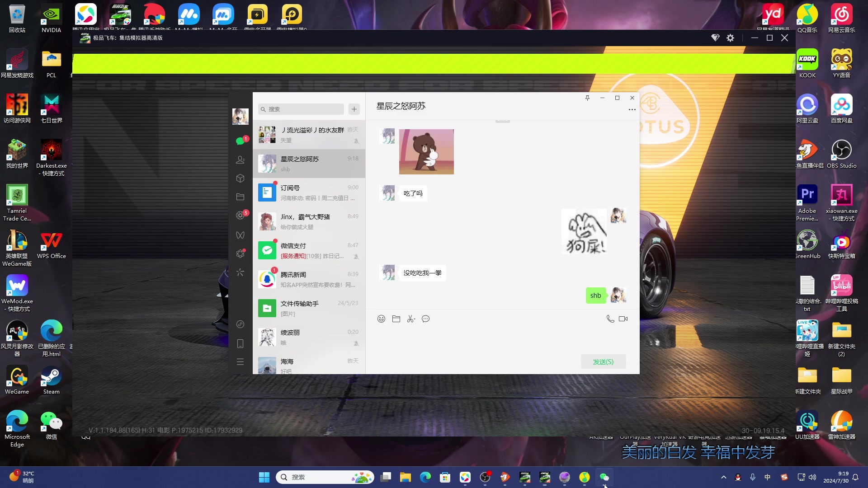The height and width of the screenshot is (488, 868).
Task: Open the WeChat Chats tab in the sidebar
Action: tap(240, 141)
